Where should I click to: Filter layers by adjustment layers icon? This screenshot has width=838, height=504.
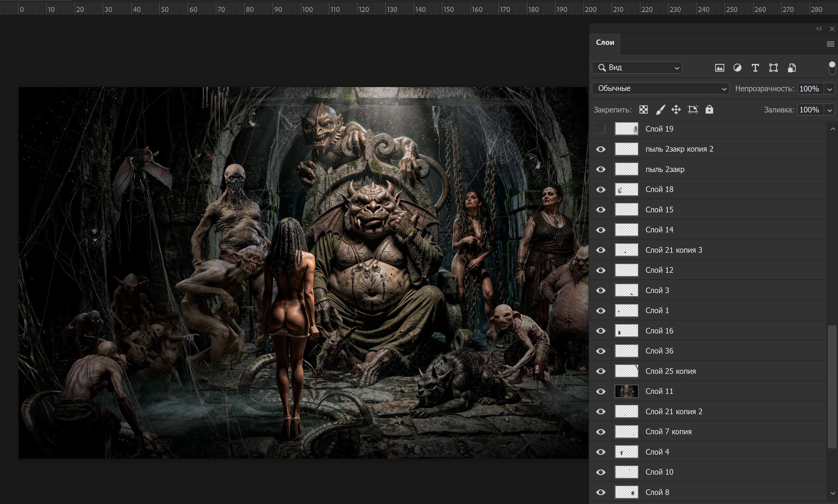coord(737,68)
